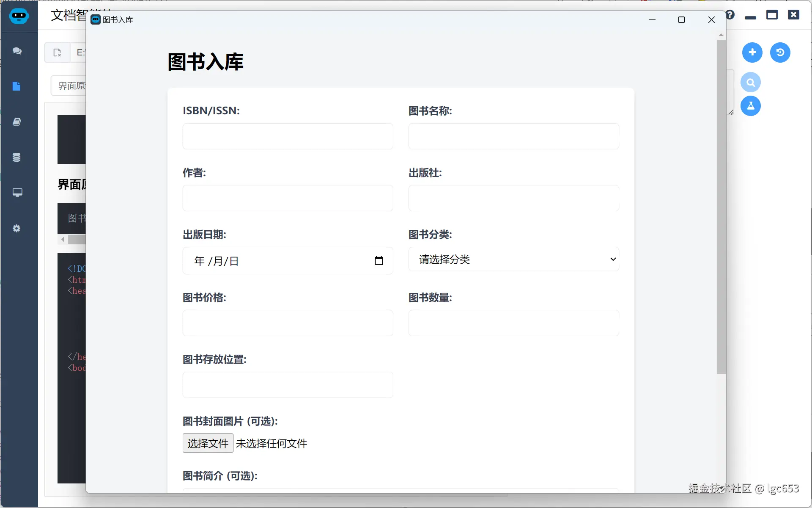The height and width of the screenshot is (508, 812).
Task: Open the chat bubbles sidebar icon
Action: click(17, 51)
